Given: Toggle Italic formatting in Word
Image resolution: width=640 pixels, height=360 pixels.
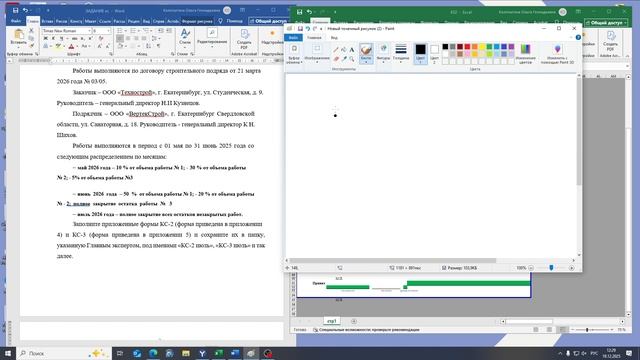Looking at the screenshot, I should (x=53, y=38).
